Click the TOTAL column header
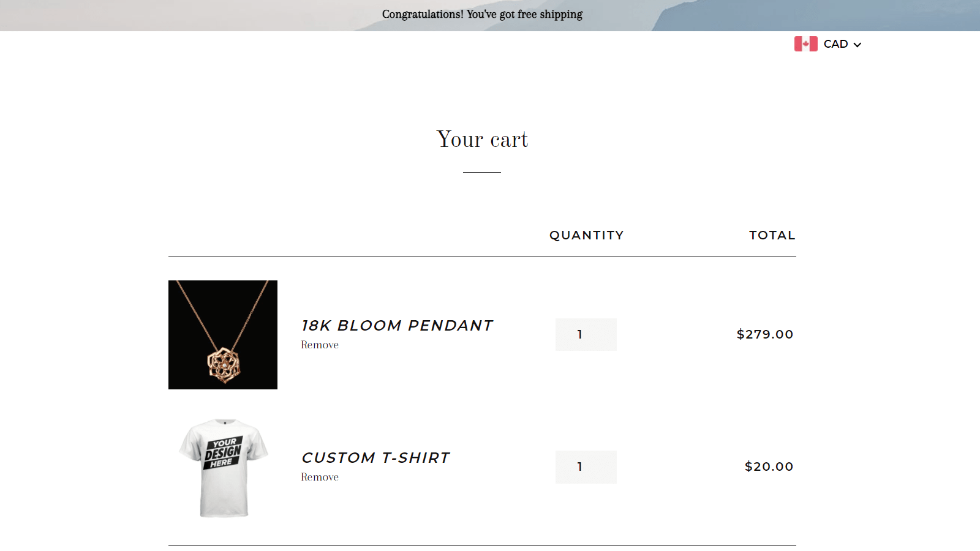The height and width of the screenshot is (551, 980). (772, 235)
